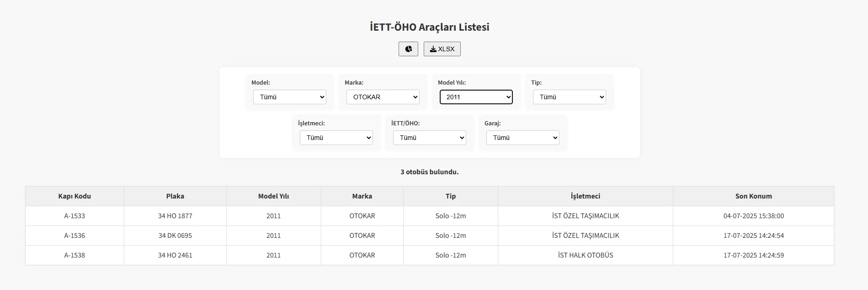Open the İşletmeci filter dropdown
Viewport: 868px width, 290px height.
[x=336, y=138]
